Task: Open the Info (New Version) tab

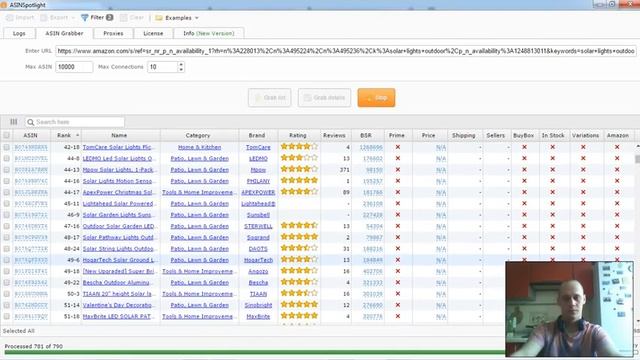Action: pyautogui.click(x=209, y=33)
